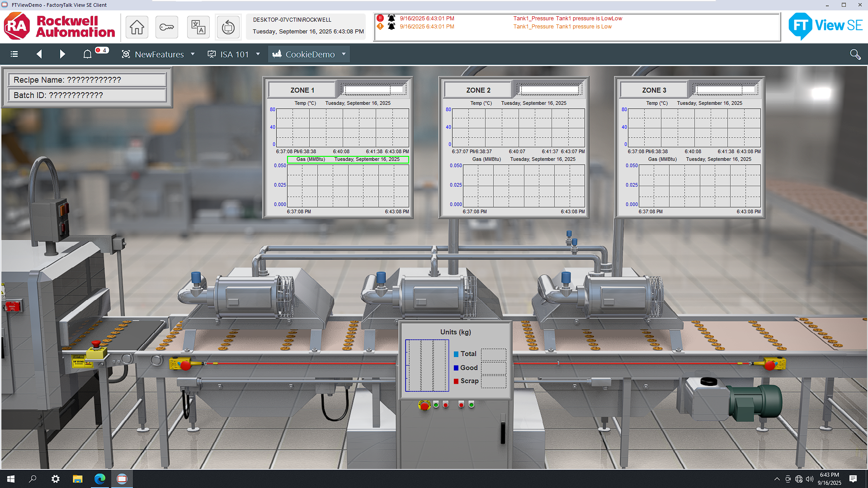Click the Good units value box
Screen dimensions: 868x488
493,368
